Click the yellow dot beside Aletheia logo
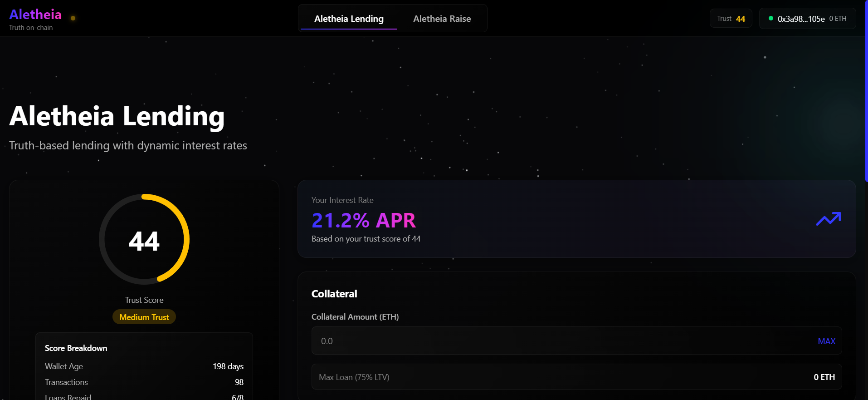This screenshot has height=400, width=868. click(x=73, y=18)
